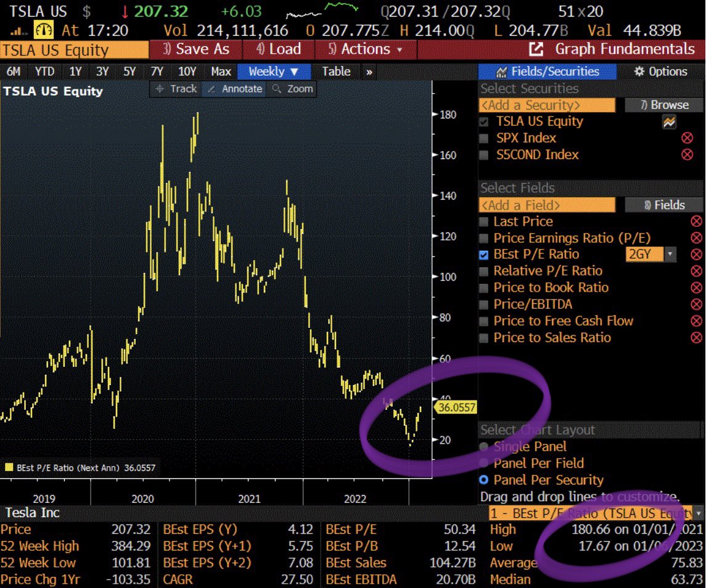Remove the SPX Index security
706x588 pixels.
point(687,138)
